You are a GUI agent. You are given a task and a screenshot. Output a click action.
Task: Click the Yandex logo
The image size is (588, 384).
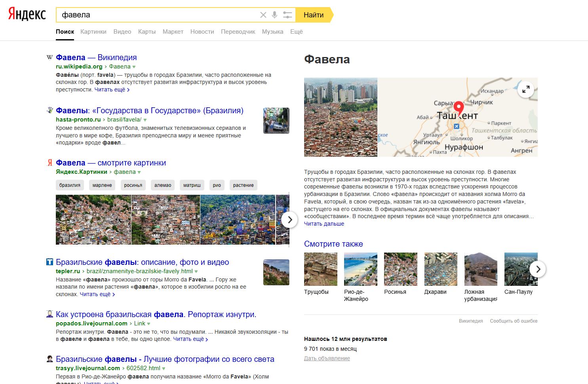27,15
